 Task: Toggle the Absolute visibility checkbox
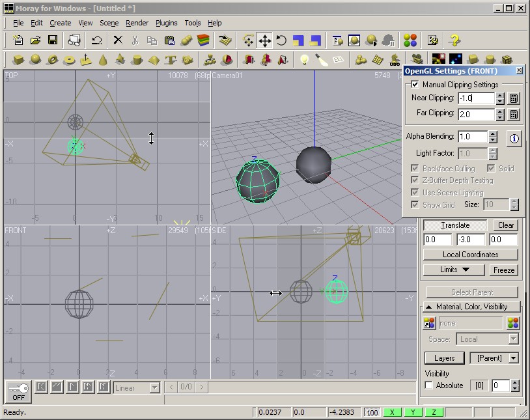coord(428,385)
